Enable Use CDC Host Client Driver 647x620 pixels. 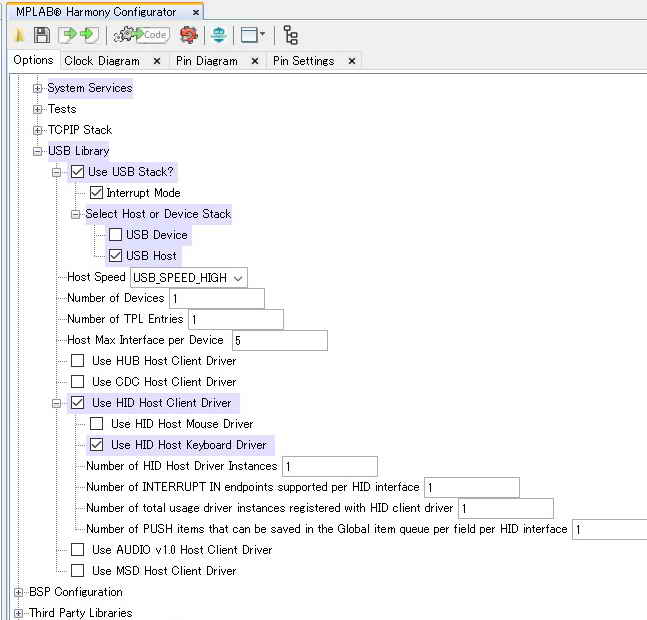[x=77, y=382]
